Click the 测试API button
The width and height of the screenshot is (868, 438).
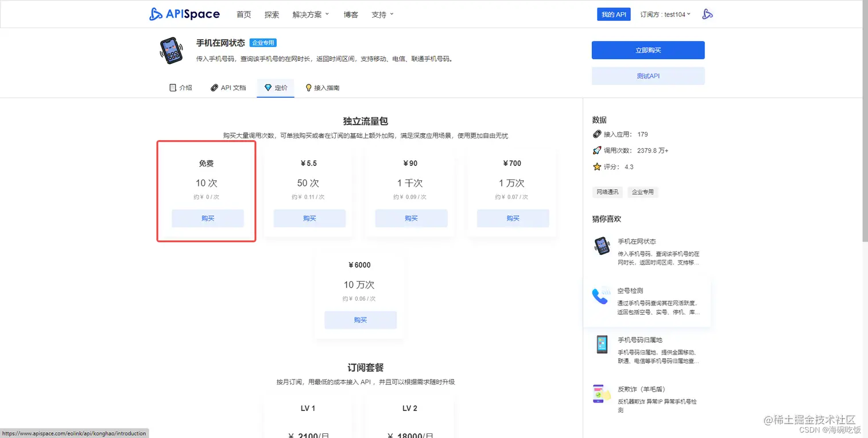[x=648, y=76]
